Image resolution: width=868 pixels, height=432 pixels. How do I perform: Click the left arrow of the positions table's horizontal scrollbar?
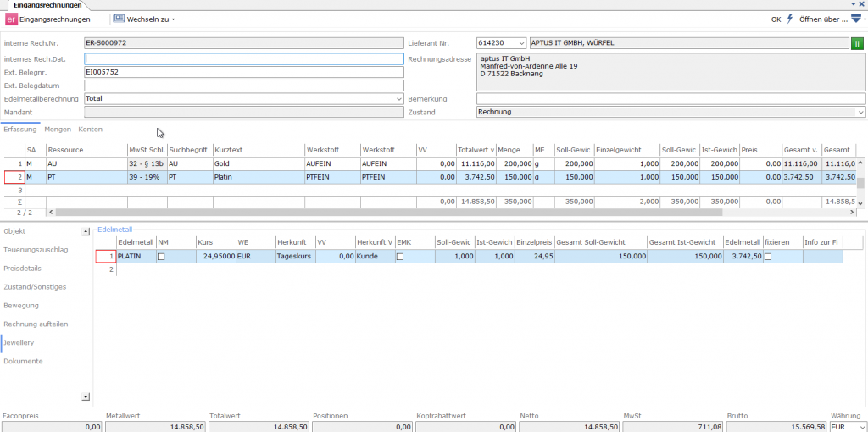click(52, 213)
